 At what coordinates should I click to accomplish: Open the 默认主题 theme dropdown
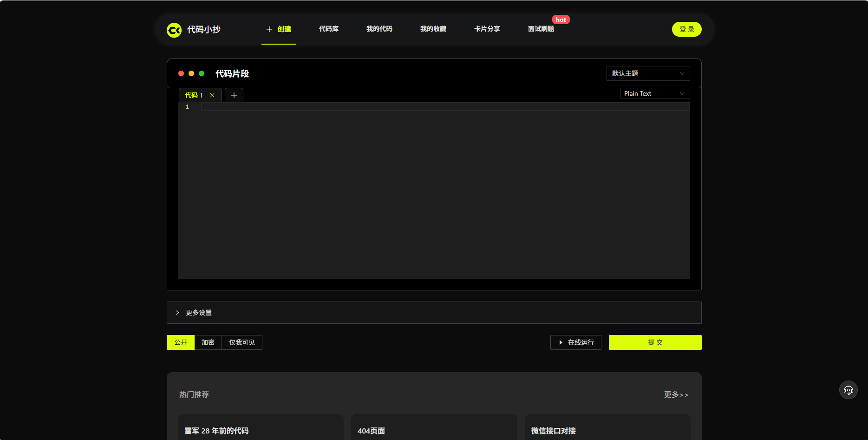(x=648, y=73)
